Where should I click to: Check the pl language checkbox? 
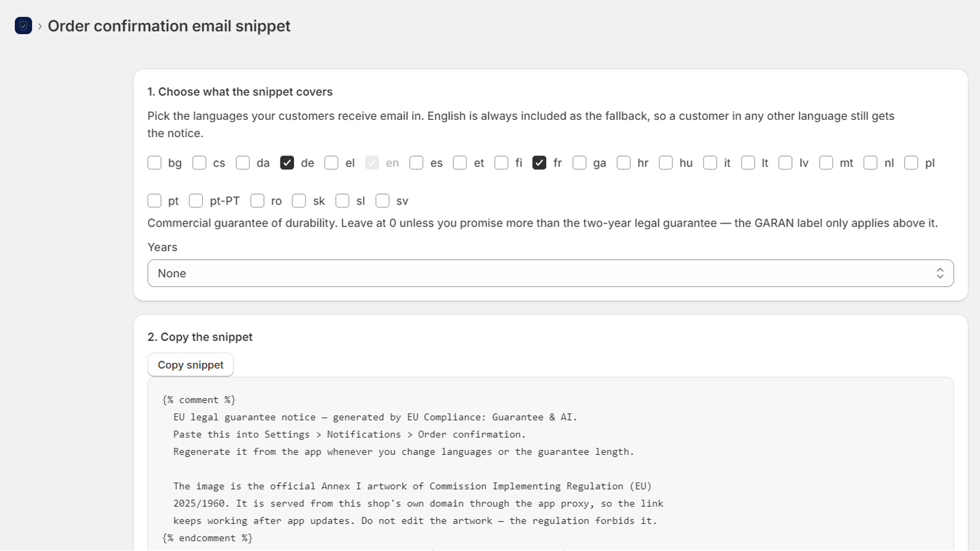coord(911,163)
